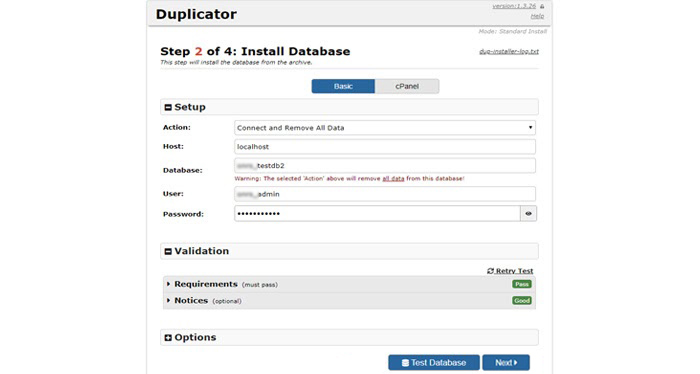This screenshot has height=374, width=700.
Task: Click the 'Mode: Standard Install' text
Action: pyautogui.click(x=512, y=32)
